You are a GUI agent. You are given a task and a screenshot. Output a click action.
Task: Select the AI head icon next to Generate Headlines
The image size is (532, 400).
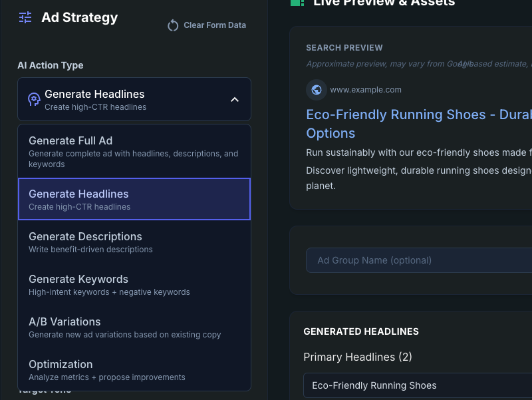[34, 99]
